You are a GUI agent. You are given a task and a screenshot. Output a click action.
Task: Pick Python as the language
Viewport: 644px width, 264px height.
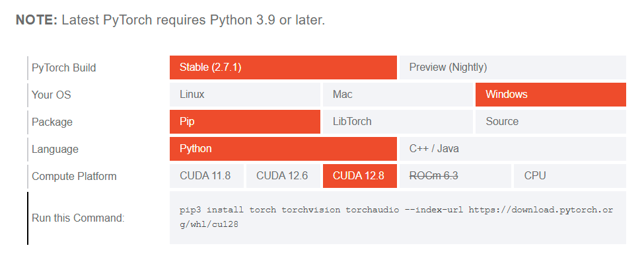point(283,149)
